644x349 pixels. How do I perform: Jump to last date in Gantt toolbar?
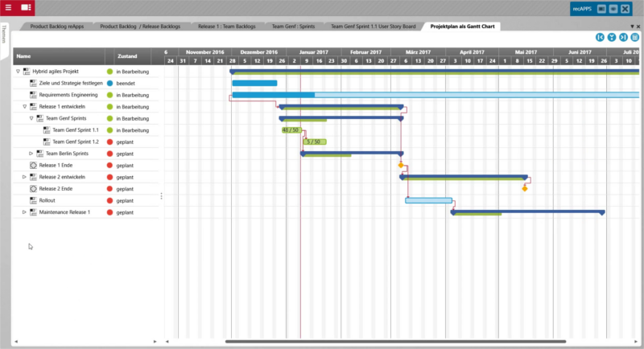point(623,37)
